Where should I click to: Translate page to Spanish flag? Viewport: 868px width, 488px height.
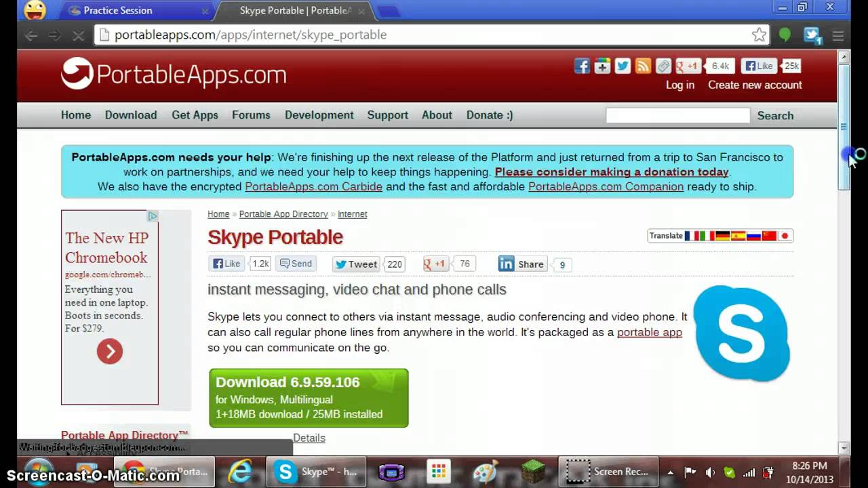click(x=738, y=236)
